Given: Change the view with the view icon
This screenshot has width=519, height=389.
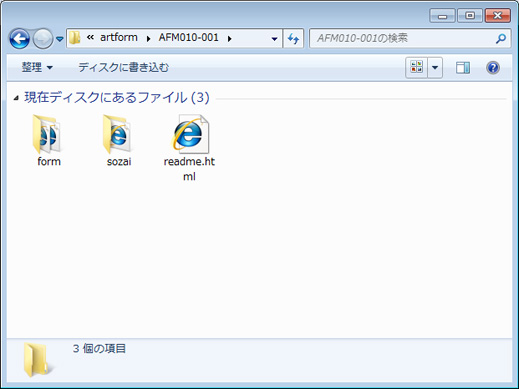Looking at the screenshot, I should pyautogui.click(x=416, y=68).
